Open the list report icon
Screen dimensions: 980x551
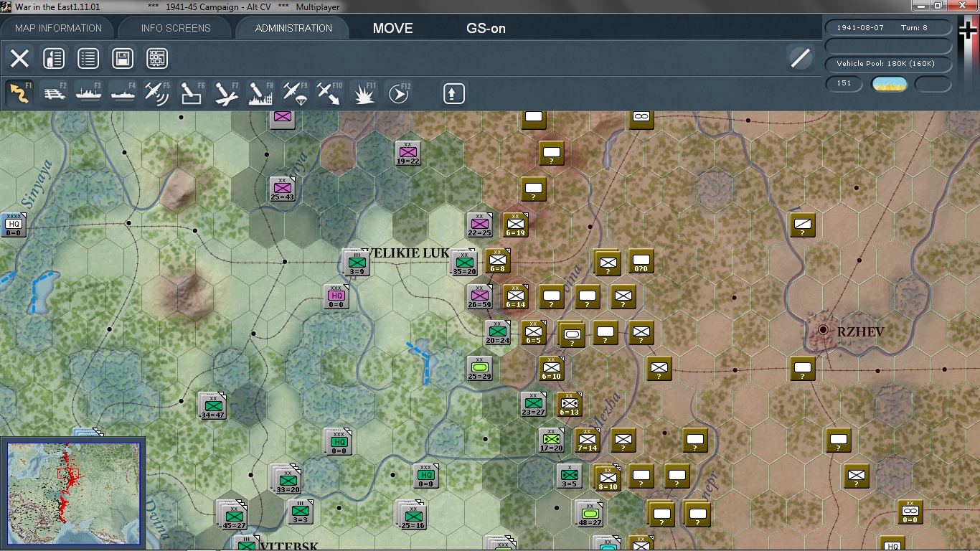(x=88, y=59)
